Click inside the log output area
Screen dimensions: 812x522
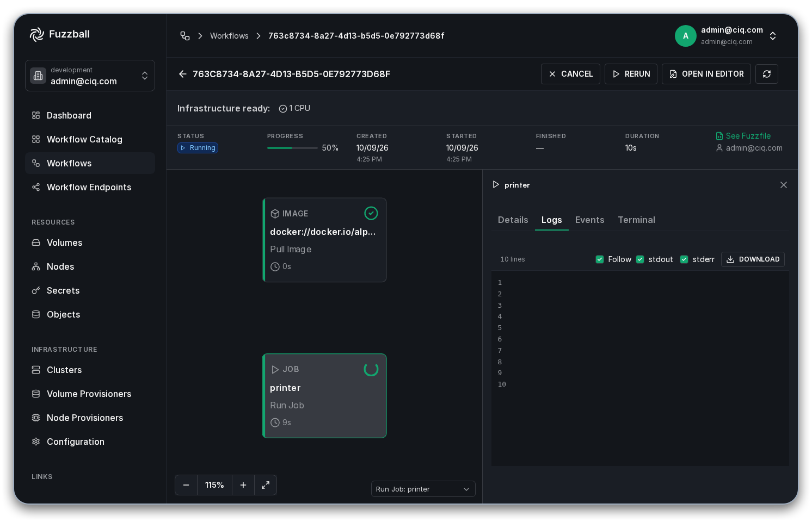click(x=640, y=368)
